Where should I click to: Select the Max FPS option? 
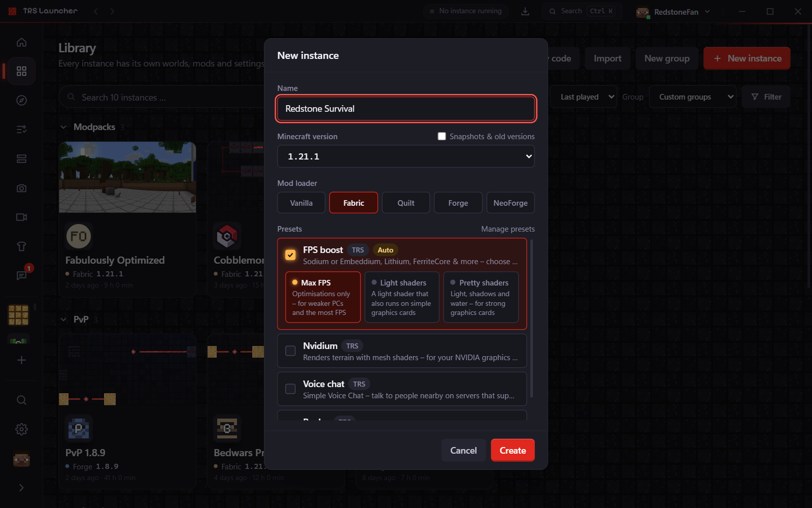(323, 297)
